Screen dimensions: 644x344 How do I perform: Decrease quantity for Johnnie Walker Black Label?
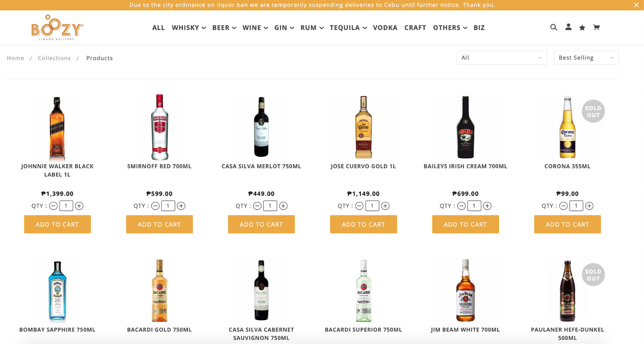click(x=53, y=206)
